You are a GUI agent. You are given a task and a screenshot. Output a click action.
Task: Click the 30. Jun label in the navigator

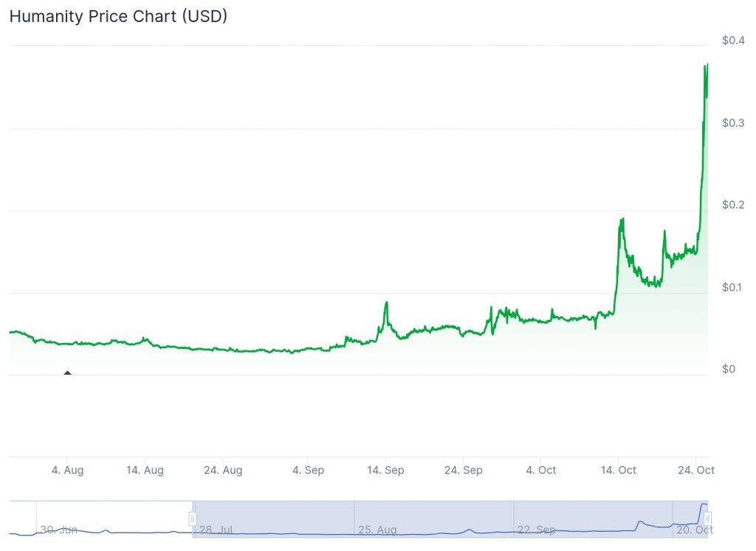[x=58, y=530]
